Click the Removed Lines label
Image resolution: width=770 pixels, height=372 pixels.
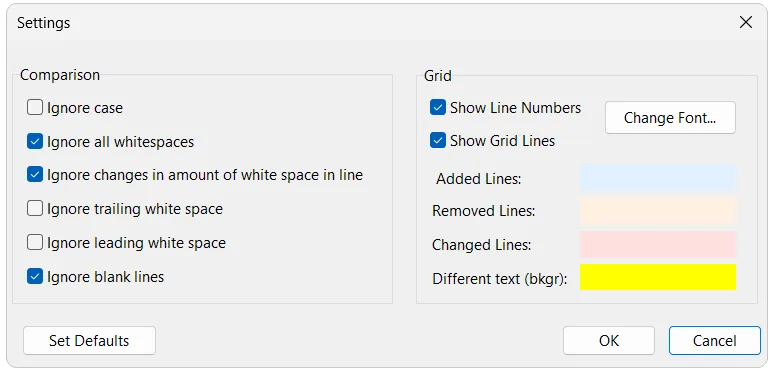click(484, 211)
